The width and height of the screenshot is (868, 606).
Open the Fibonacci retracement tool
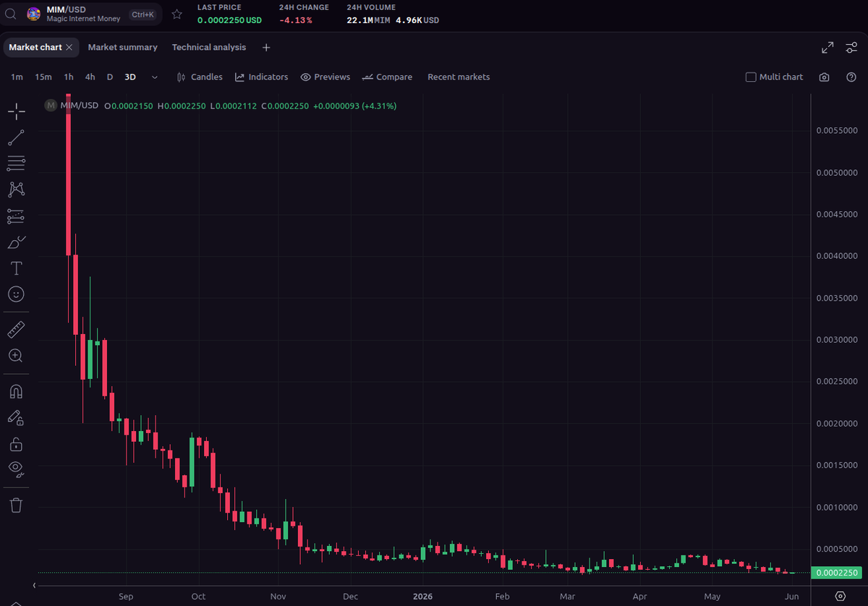(16, 163)
